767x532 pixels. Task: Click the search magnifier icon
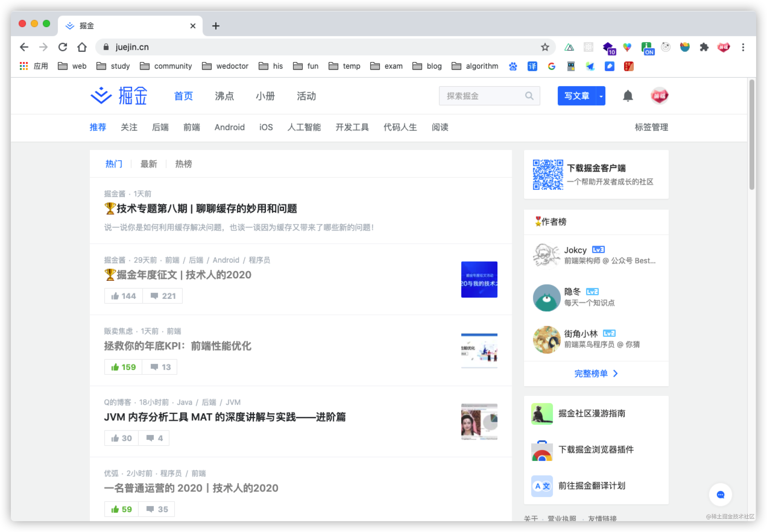pyautogui.click(x=529, y=96)
